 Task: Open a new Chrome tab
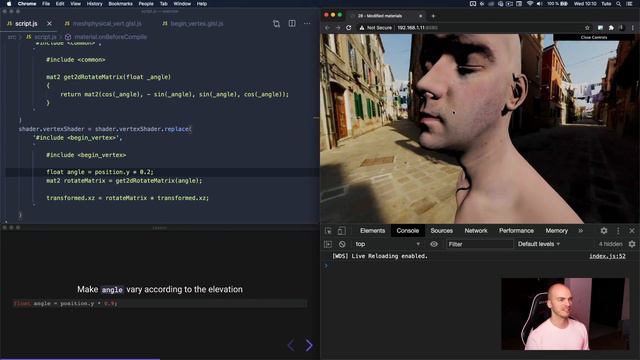433,16
